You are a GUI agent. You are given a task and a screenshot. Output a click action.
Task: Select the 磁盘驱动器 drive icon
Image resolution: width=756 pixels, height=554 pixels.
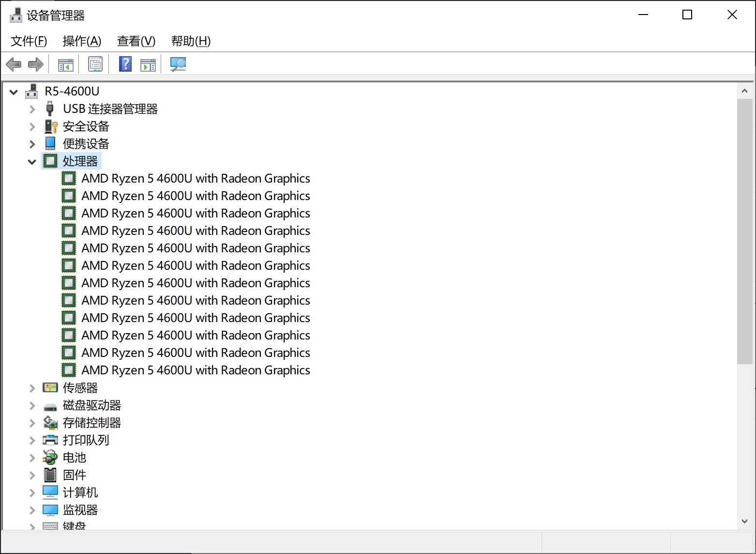(x=50, y=407)
